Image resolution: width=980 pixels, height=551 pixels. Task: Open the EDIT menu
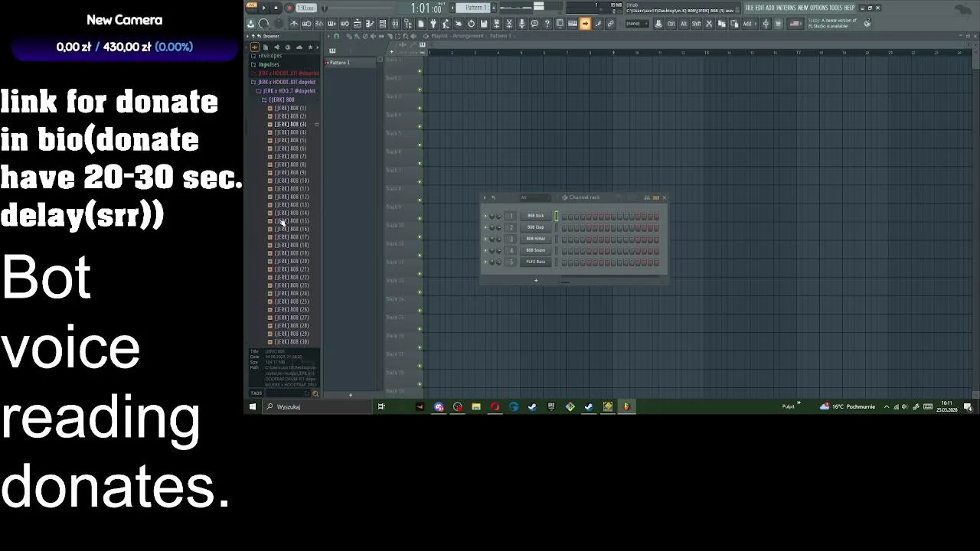(x=759, y=8)
